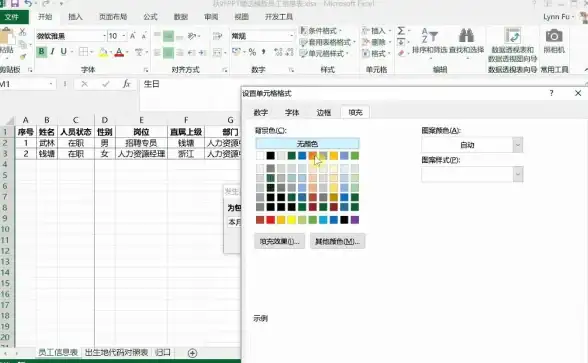
Task: Expand the Pattern Style dropdown
Action: pyautogui.click(x=518, y=174)
